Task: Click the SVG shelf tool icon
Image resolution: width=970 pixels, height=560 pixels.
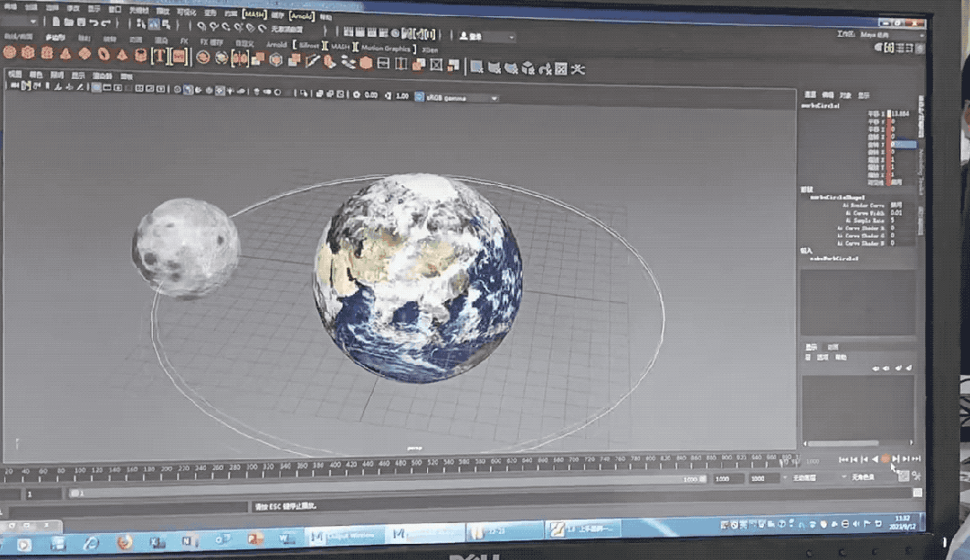Action: pos(179,57)
